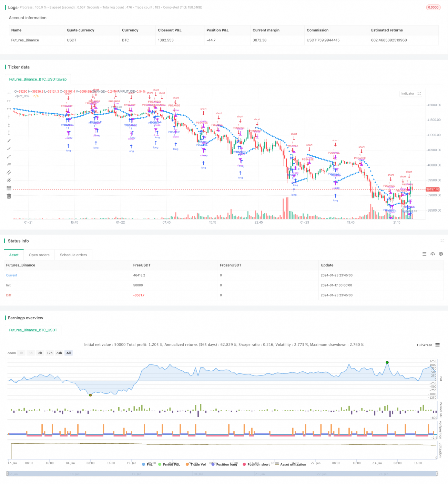Open the Indicator dropdown on ticker chart

[x=407, y=94]
